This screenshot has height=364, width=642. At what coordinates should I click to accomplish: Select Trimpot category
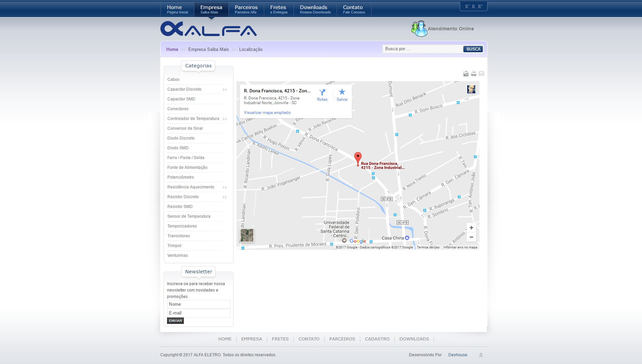pos(174,246)
